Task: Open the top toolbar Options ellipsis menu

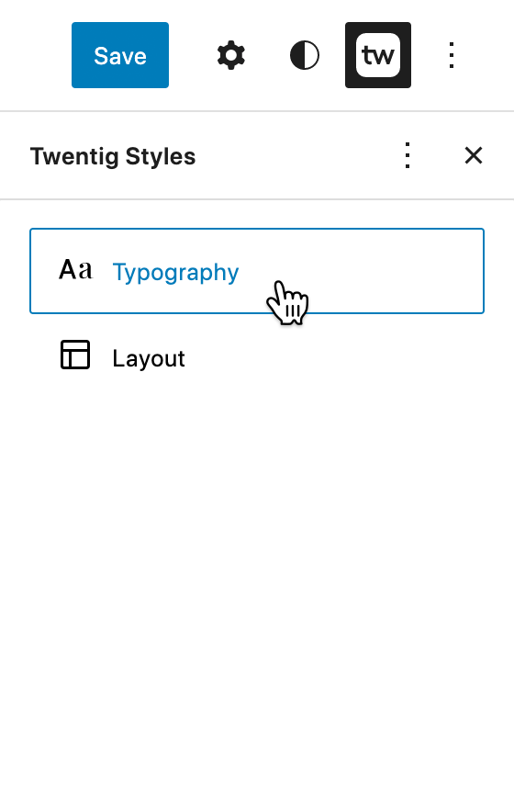Action: 452,55
